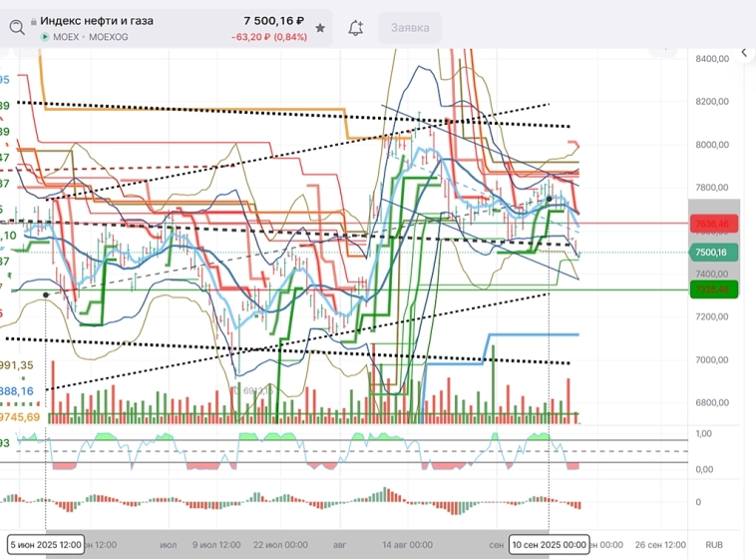
Task: Click the RUB currency label
Action: (x=714, y=544)
